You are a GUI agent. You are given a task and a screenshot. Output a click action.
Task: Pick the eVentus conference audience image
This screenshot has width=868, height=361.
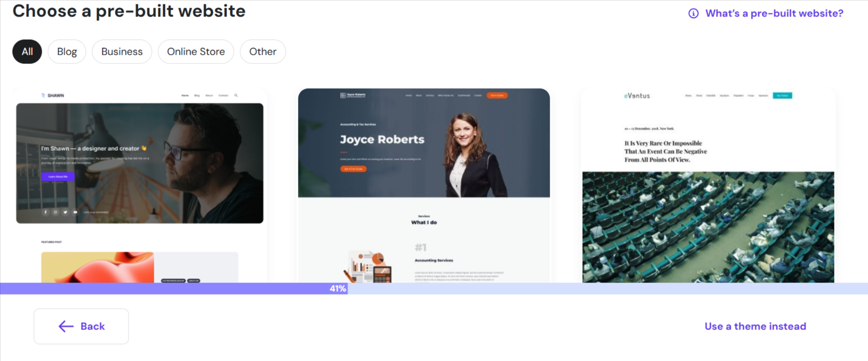pyautogui.click(x=708, y=227)
